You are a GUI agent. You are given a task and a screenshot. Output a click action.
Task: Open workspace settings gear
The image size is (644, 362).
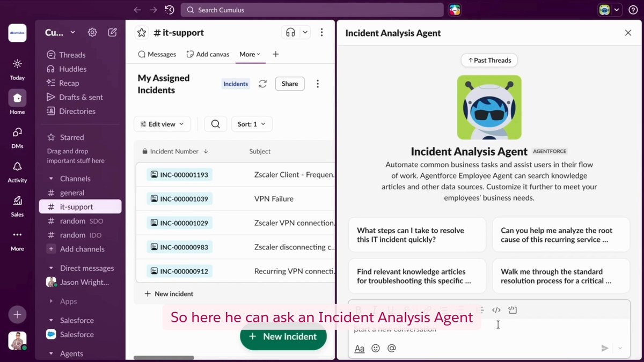pos(92,32)
